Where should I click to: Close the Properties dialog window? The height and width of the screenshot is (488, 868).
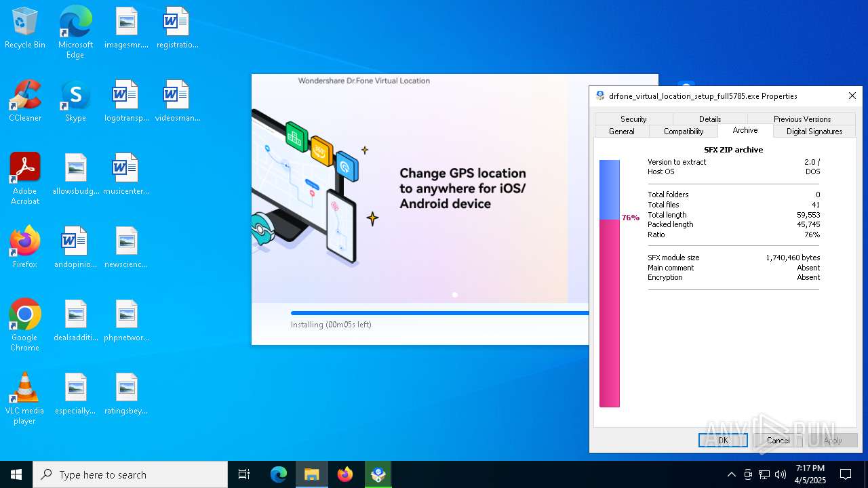pos(852,96)
